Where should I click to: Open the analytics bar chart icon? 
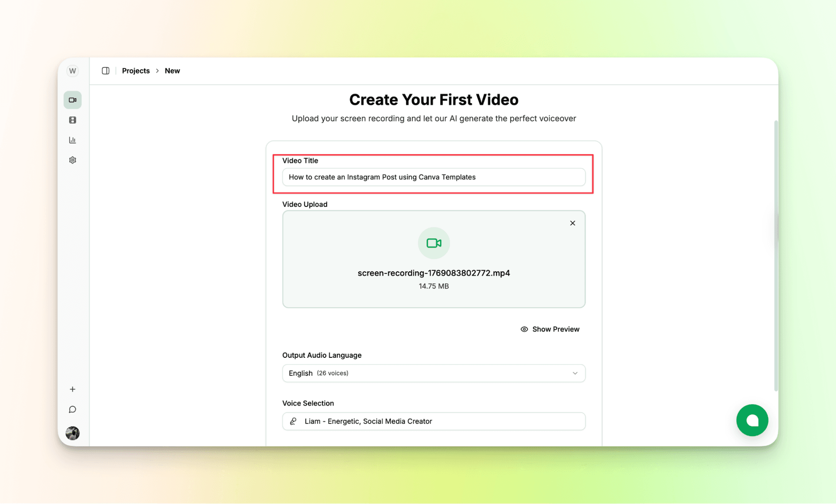click(73, 140)
